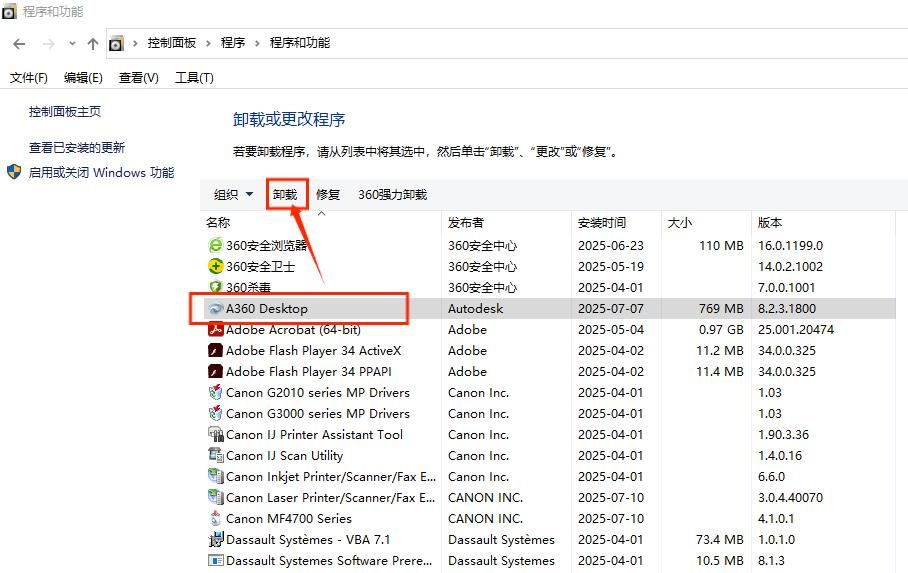Click the 修复 toolbar button
Image resolution: width=908 pixels, height=573 pixels.
pyautogui.click(x=328, y=195)
